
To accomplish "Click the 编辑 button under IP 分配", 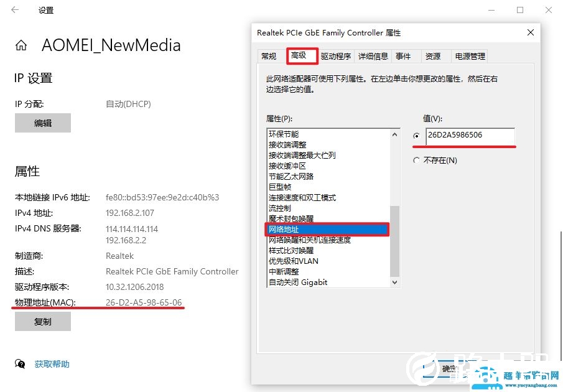I will click(42, 123).
